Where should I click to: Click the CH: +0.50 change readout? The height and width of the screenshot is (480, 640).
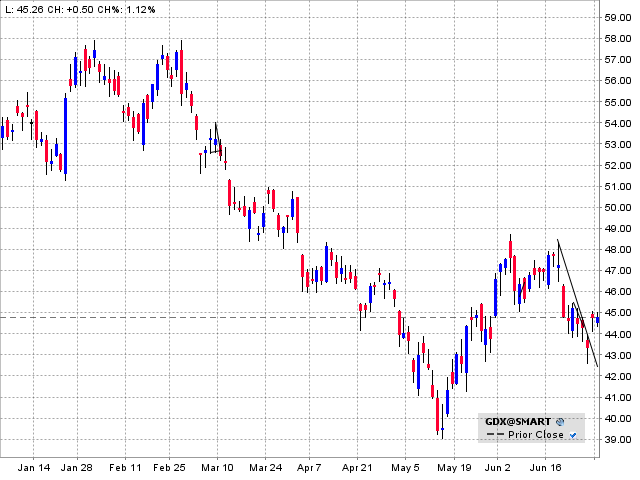(70, 9)
